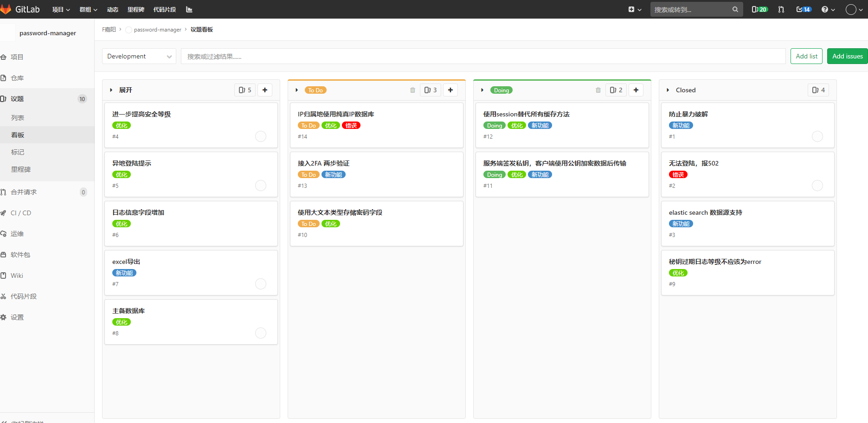Click the Add list button
The height and width of the screenshot is (423, 868).
[806, 56]
